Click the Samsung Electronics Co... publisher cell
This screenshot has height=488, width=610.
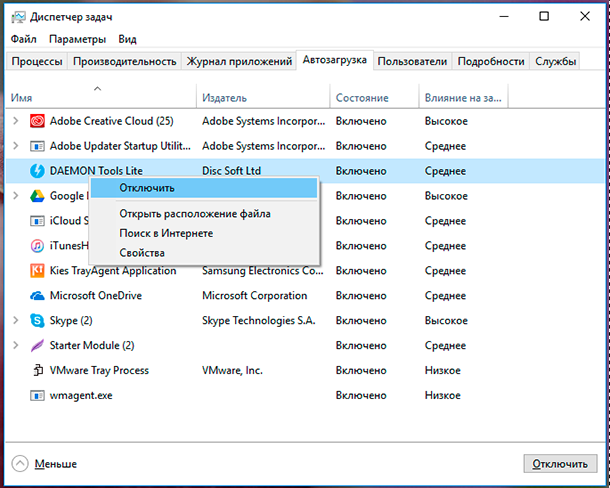(x=263, y=270)
